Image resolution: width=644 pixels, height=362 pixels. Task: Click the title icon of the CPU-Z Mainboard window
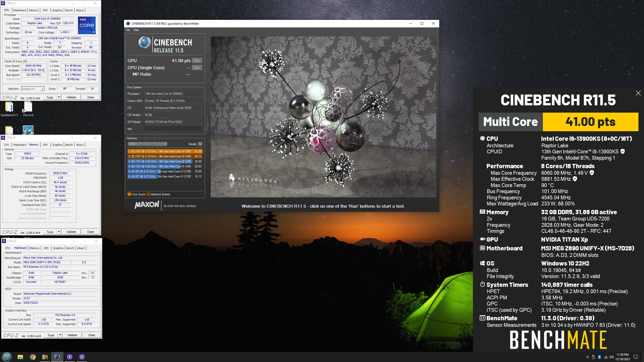(x=4, y=241)
